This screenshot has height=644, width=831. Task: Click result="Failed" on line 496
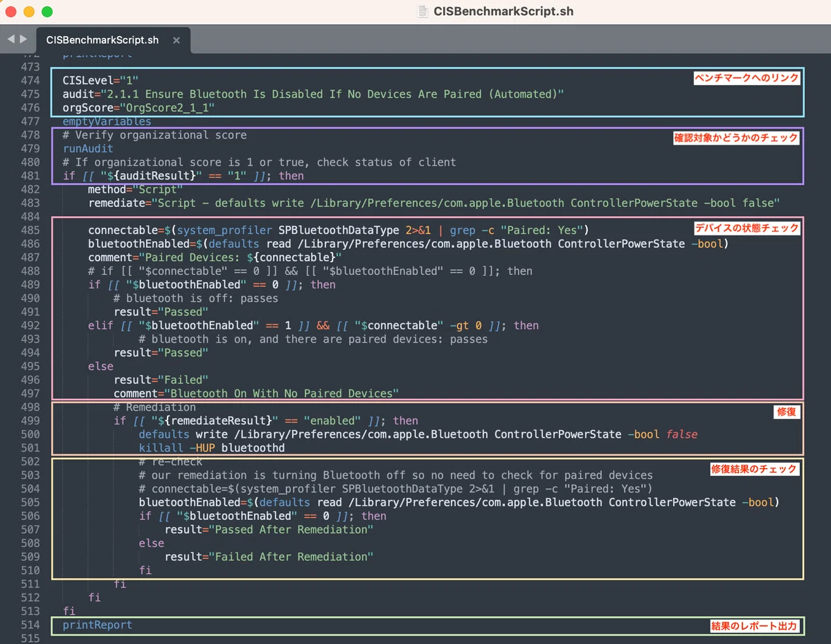pos(161,379)
